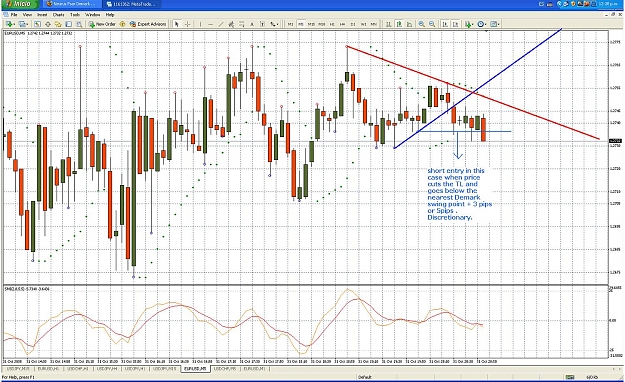Image resolution: width=625 pixels, height=382 pixels.
Task: Switch to the EURUSD,H1 chart tab
Action: pos(48,369)
